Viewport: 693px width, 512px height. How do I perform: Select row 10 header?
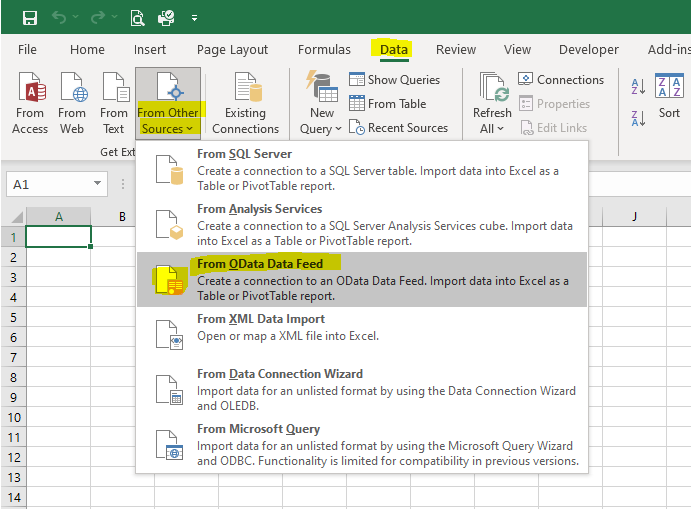point(13,417)
